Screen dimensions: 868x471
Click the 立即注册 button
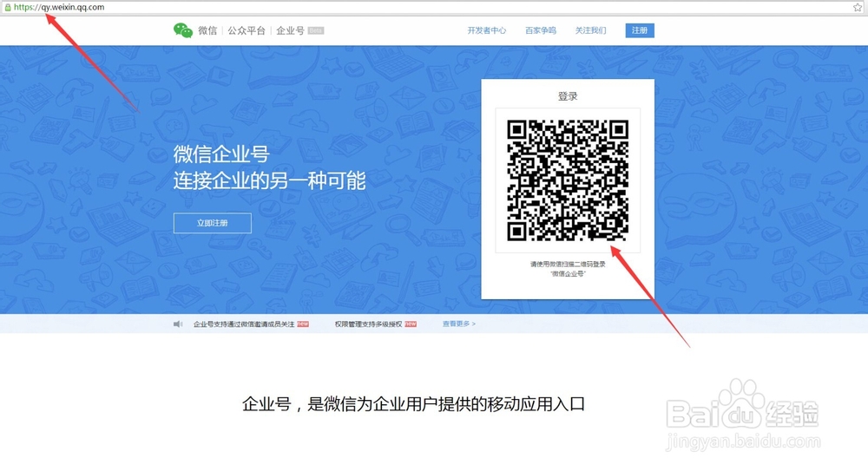(x=213, y=223)
